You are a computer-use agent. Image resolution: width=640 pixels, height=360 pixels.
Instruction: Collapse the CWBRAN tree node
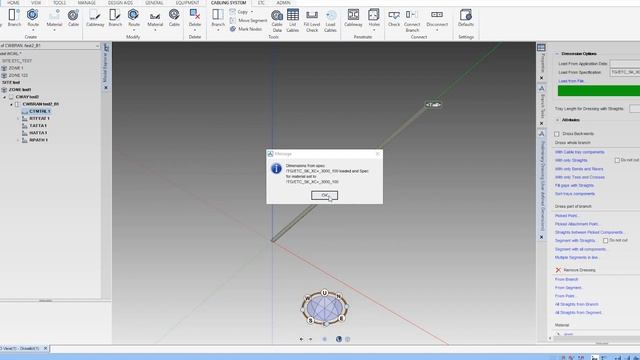click(11, 104)
